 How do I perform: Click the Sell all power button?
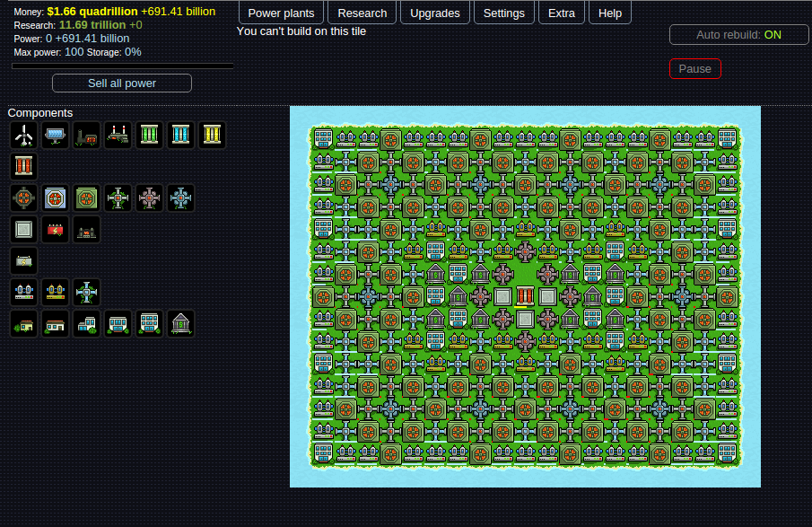[x=122, y=83]
